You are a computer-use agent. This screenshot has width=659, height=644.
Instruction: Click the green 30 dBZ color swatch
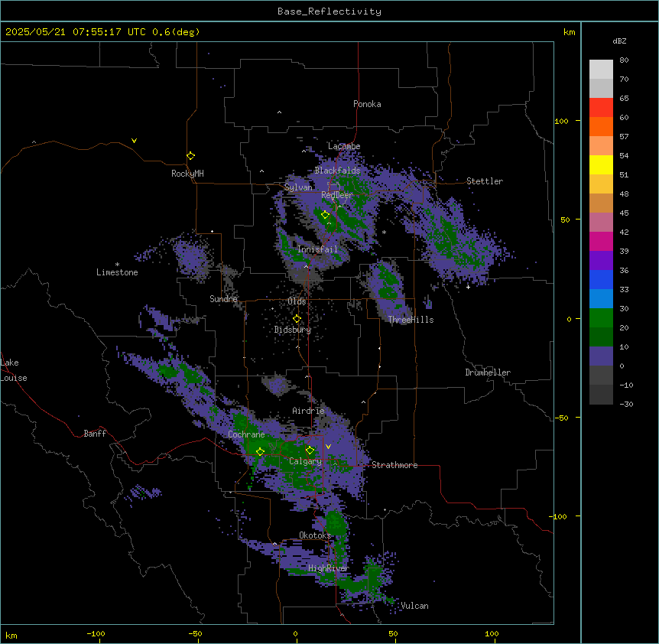tap(601, 318)
